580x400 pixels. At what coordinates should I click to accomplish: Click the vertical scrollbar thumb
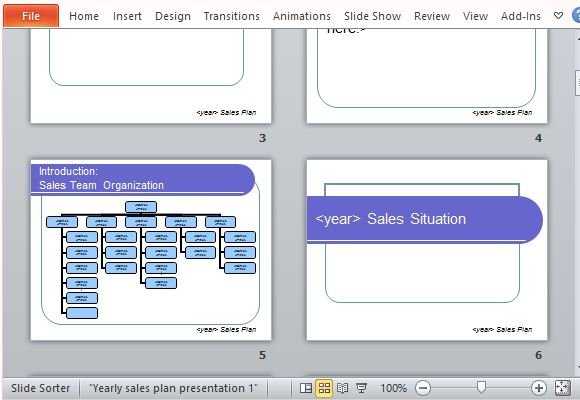coord(577,83)
